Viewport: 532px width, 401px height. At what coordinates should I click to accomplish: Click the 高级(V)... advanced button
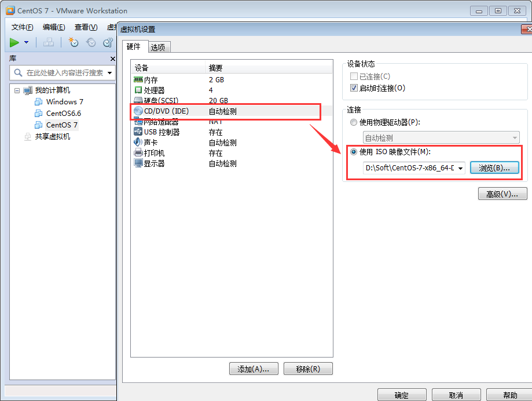(502, 194)
